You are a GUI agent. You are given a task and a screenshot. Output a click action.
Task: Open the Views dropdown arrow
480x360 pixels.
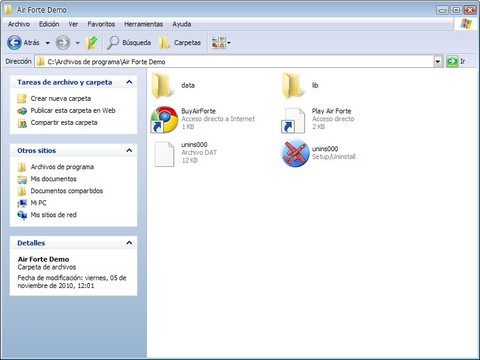[229, 43]
